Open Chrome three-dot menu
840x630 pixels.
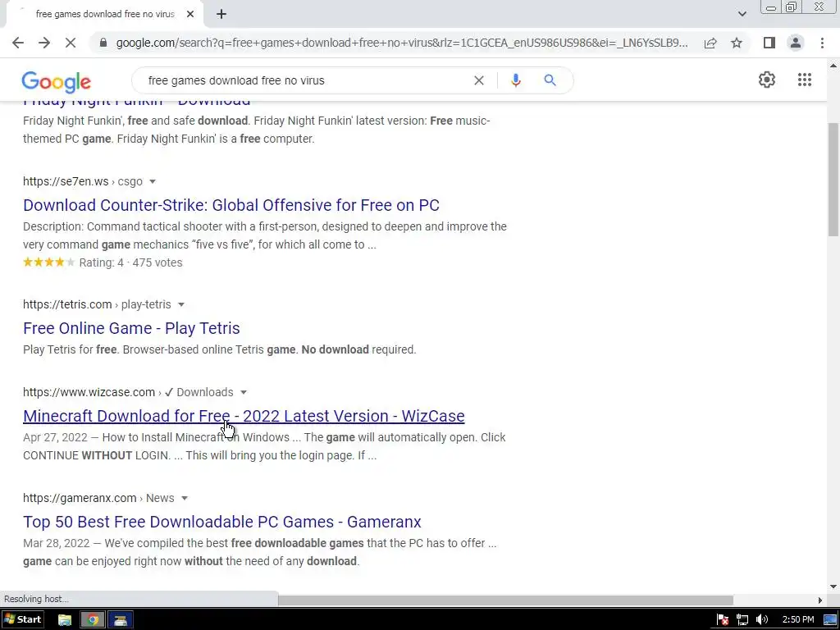[822, 43]
